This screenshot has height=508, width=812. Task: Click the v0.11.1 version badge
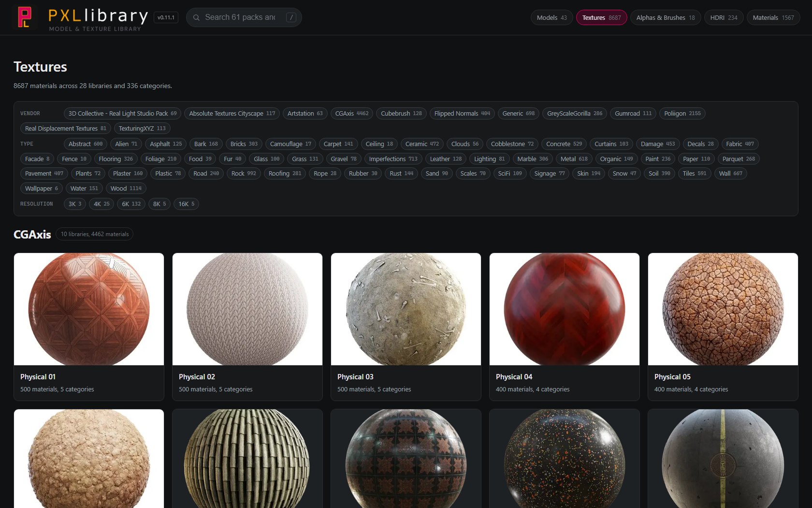pos(166,17)
